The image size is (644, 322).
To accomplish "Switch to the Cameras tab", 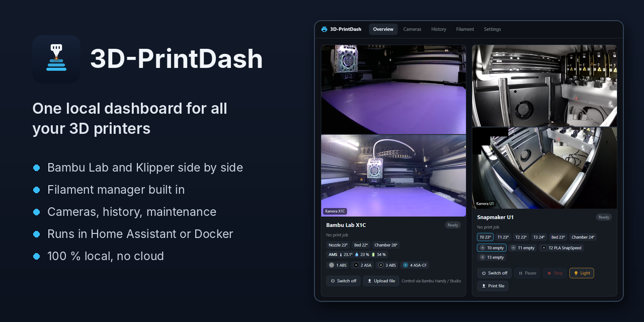I will point(412,29).
